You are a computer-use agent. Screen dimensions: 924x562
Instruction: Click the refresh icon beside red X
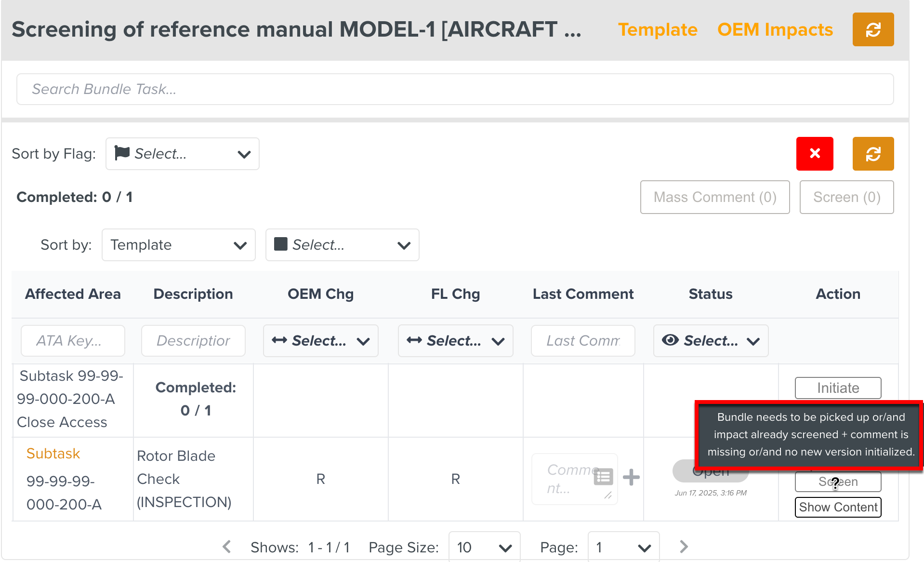872,154
